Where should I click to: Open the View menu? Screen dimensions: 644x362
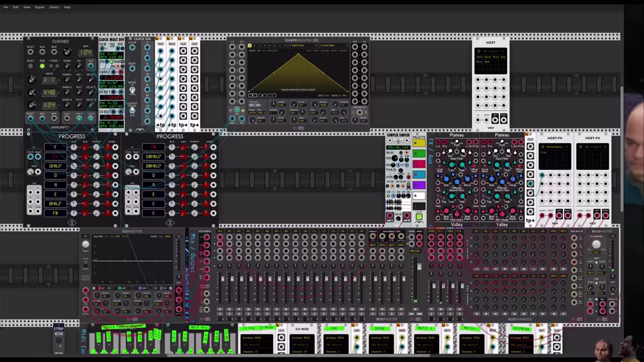point(26,7)
